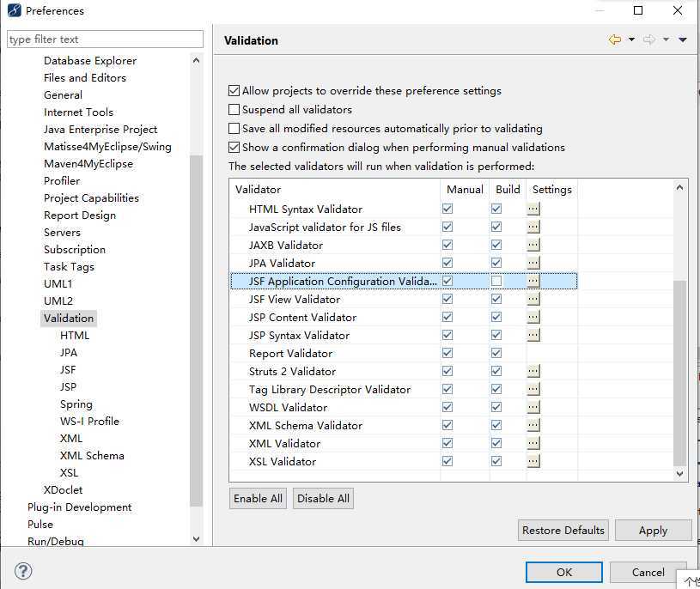Open settings for JAXB Validator
The image size is (700, 589).
[533, 245]
